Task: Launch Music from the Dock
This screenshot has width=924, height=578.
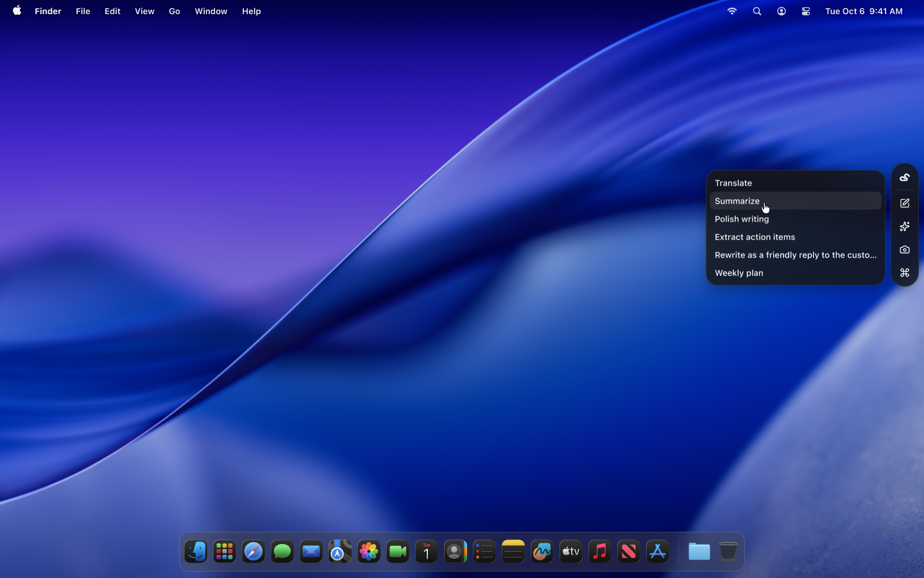Action: tap(600, 552)
